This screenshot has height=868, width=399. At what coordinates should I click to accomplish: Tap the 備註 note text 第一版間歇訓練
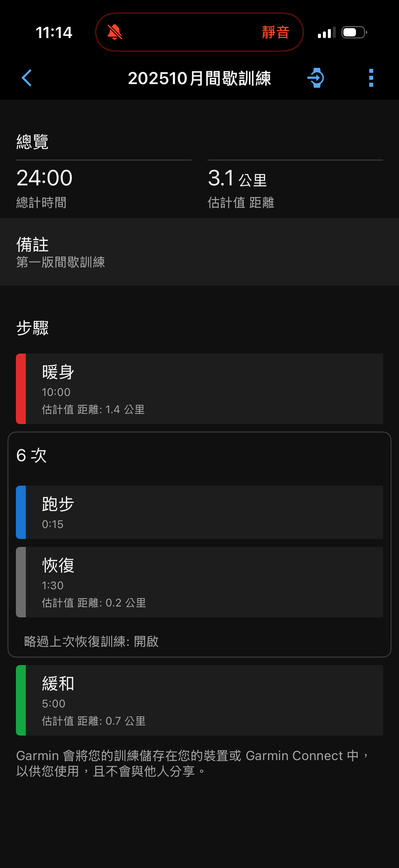(x=62, y=263)
